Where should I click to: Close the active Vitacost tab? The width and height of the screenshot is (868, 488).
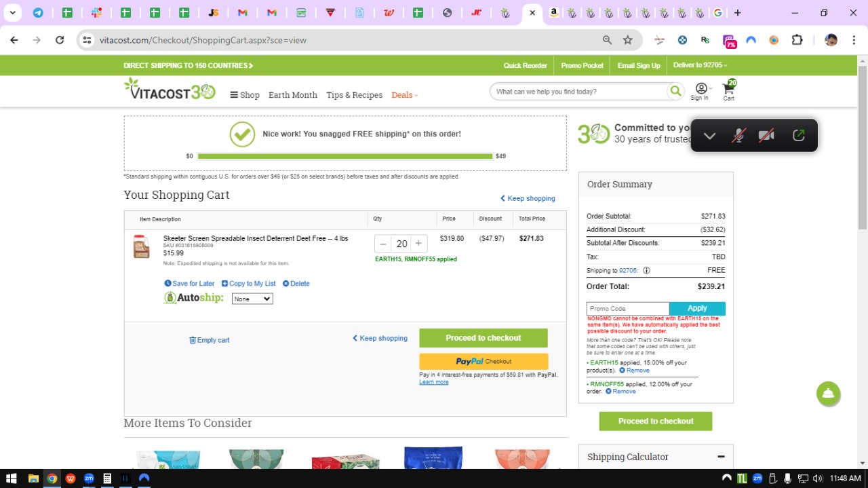[532, 13]
